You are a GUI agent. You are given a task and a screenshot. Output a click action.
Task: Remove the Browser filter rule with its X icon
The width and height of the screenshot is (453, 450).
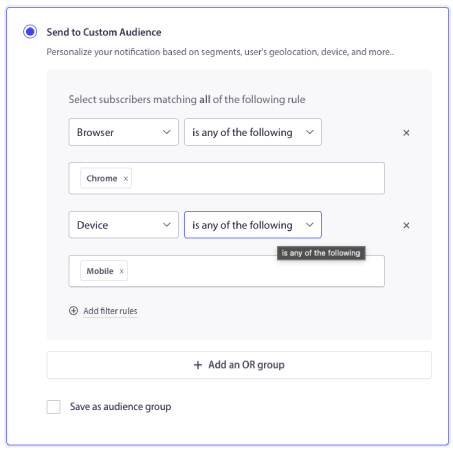click(406, 133)
